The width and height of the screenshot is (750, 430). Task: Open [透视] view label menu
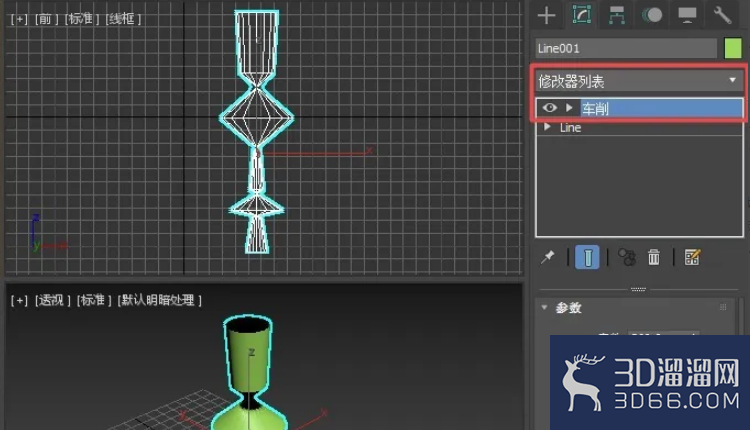point(52,300)
